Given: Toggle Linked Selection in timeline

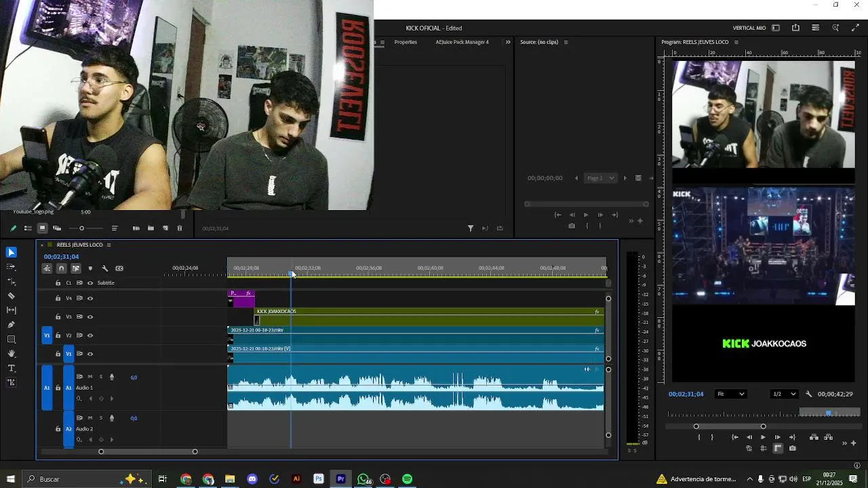Looking at the screenshot, I should click(76, 268).
